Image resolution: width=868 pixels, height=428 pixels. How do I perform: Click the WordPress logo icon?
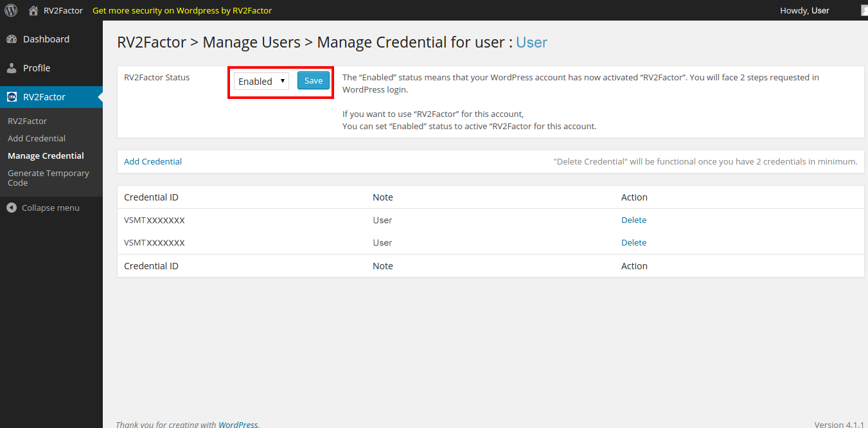tap(11, 10)
